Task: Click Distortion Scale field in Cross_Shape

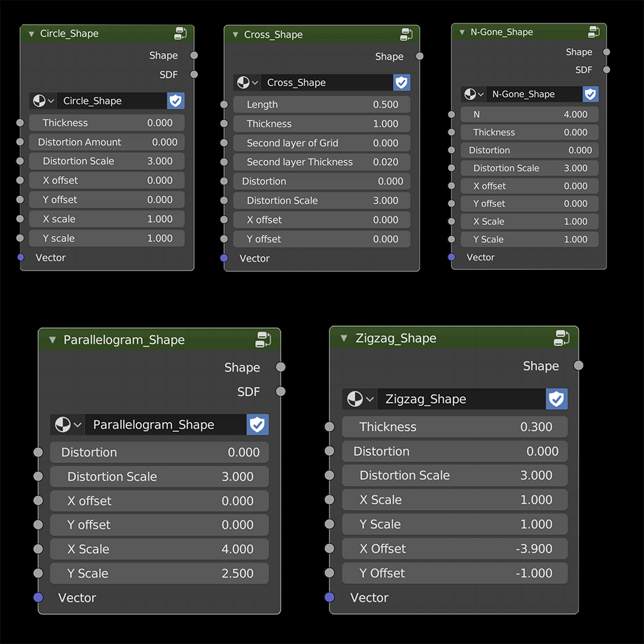Action: pos(322,201)
